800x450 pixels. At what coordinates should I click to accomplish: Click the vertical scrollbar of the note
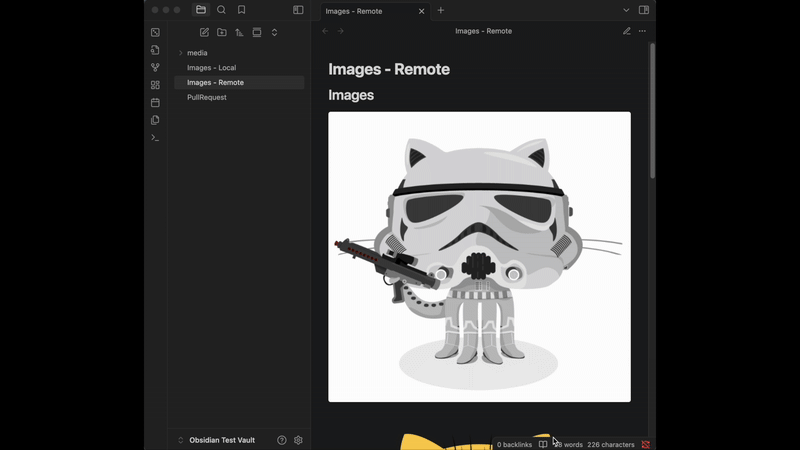[x=652, y=111]
